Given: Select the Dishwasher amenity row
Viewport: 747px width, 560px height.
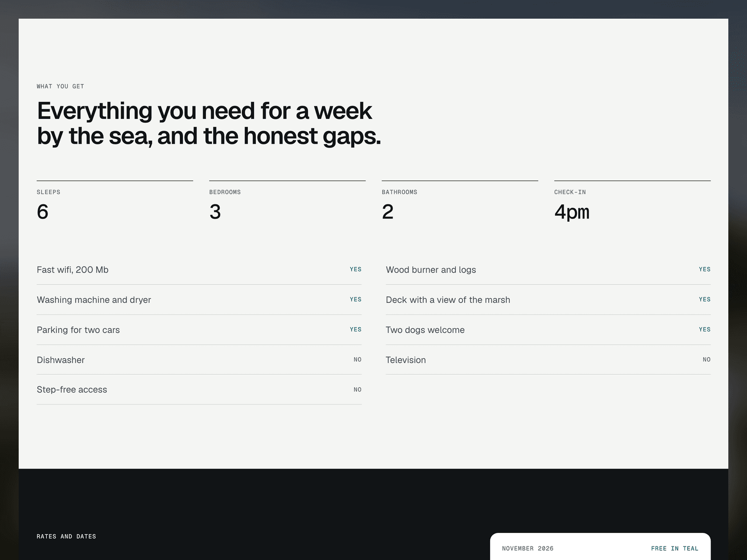Looking at the screenshot, I should (199, 360).
